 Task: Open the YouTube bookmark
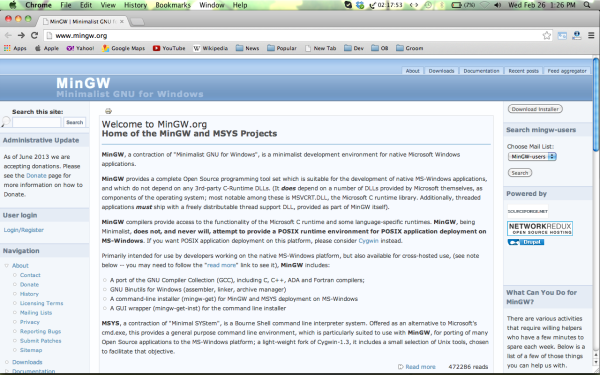tap(169, 48)
